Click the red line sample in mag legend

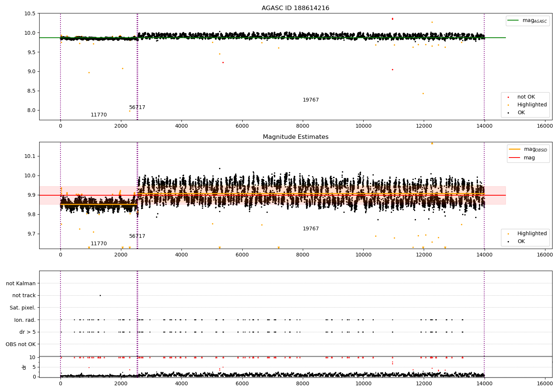point(515,158)
